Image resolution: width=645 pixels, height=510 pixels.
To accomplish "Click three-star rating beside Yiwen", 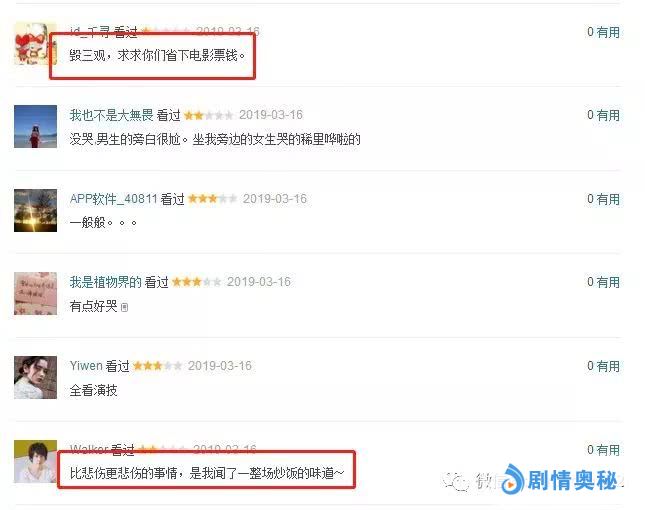I will 158,366.
